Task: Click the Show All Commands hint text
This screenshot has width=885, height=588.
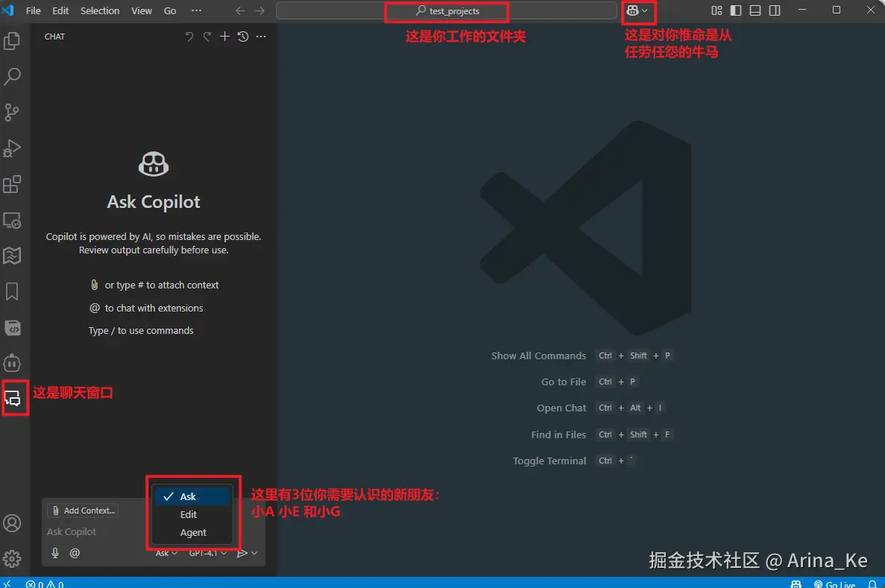Action: 538,356
